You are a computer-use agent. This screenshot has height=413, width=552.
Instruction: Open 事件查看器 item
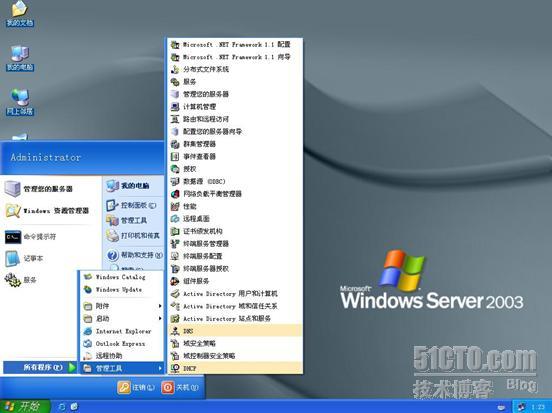[x=234, y=156]
